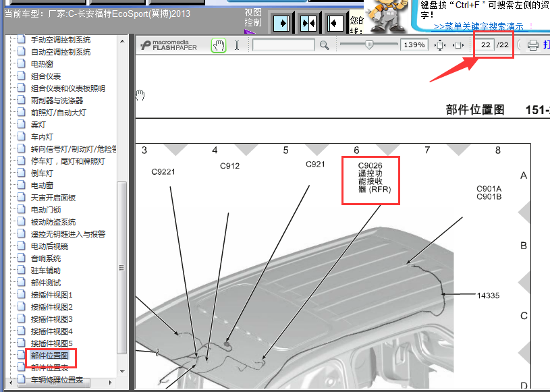Click the C901A connector label in diagram
Screen dimensions: 550x392
click(x=489, y=189)
